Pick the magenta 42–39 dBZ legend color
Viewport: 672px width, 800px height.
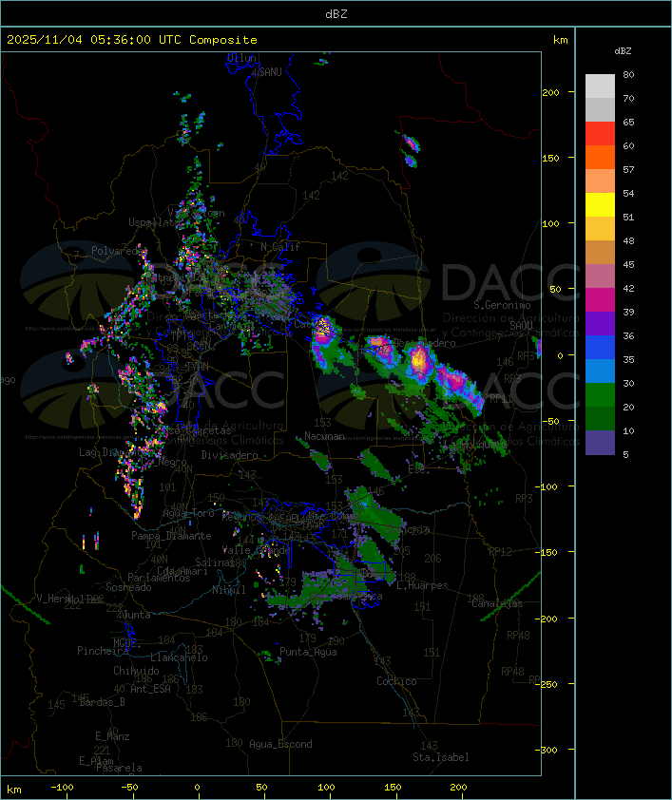600,300
